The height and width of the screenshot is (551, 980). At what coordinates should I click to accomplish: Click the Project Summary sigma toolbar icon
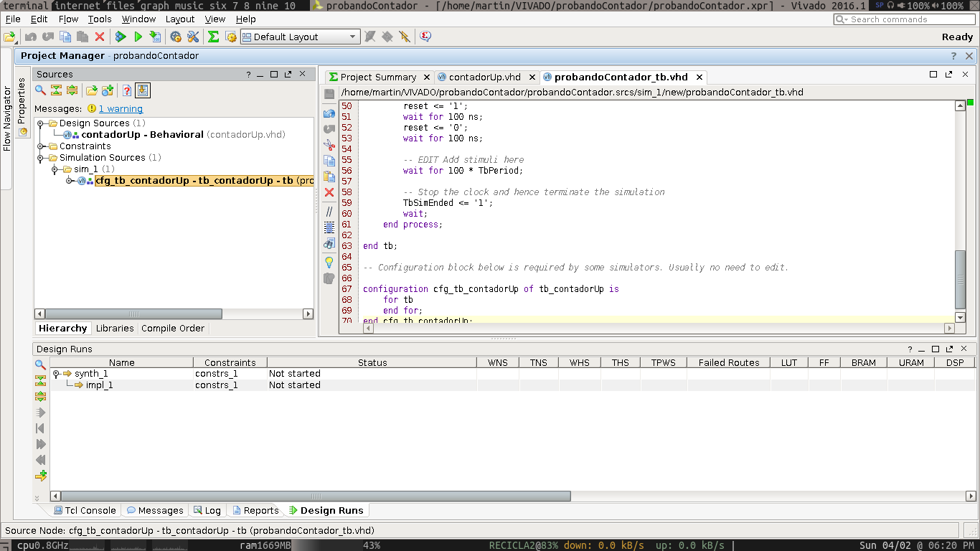(213, 37)
